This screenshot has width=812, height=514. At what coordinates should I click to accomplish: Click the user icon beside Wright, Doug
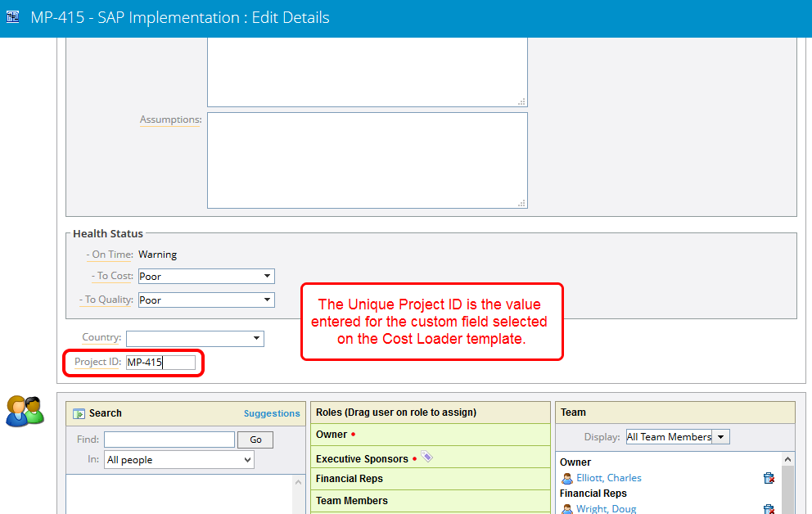coord(566,508)
